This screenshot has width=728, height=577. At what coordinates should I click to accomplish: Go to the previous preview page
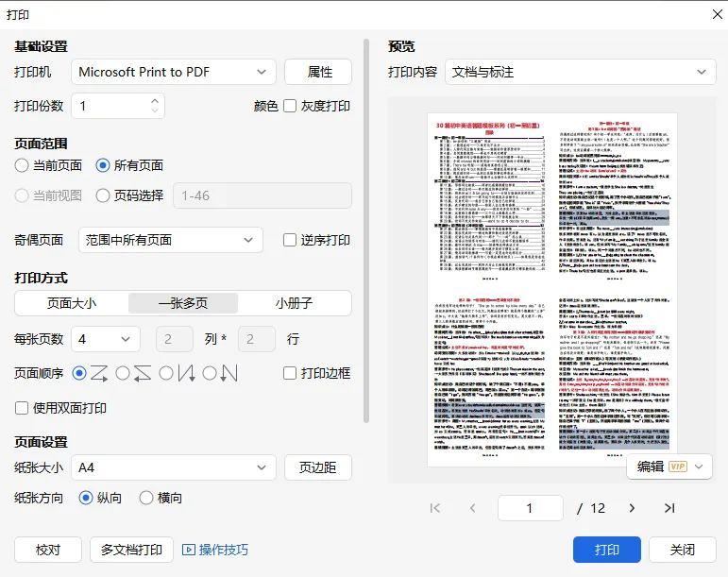click(x=473, y=508)
